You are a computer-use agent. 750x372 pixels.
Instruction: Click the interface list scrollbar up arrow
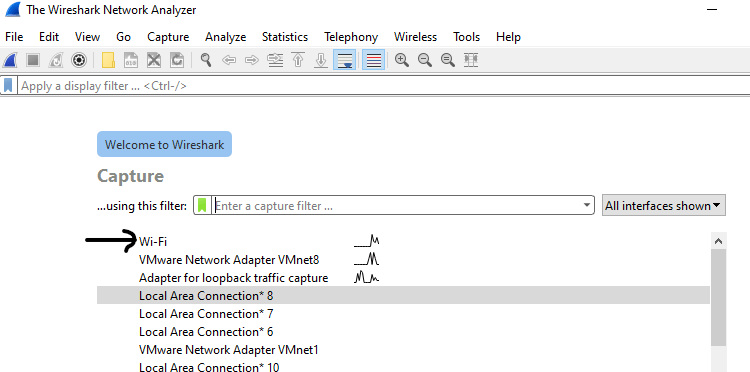coord(718,241)
